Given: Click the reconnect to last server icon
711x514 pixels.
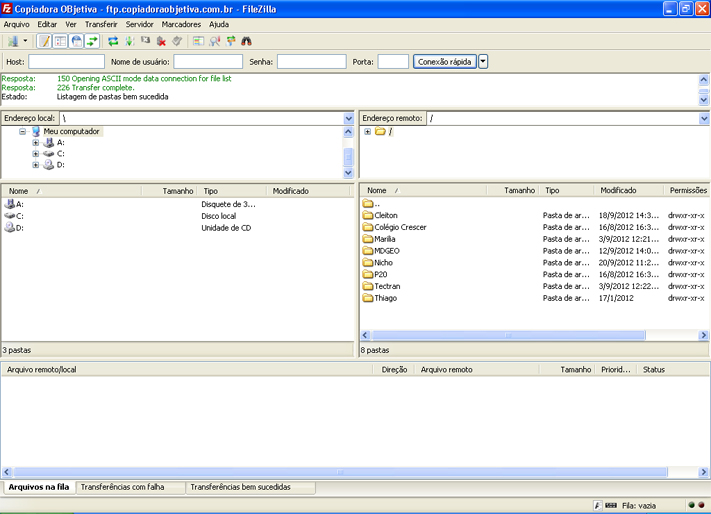Looking at the screenshot, I should click(177, 41).
